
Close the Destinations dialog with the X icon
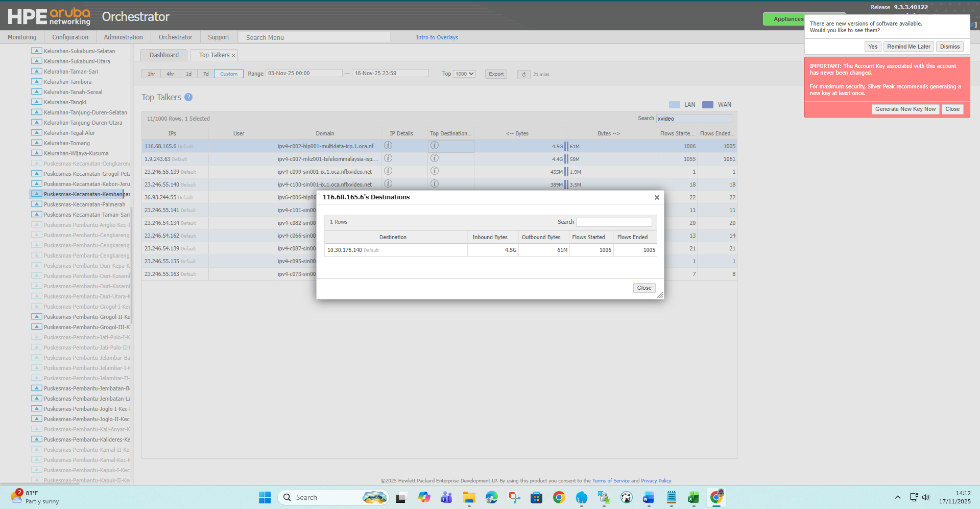click(x=657, y=198)
